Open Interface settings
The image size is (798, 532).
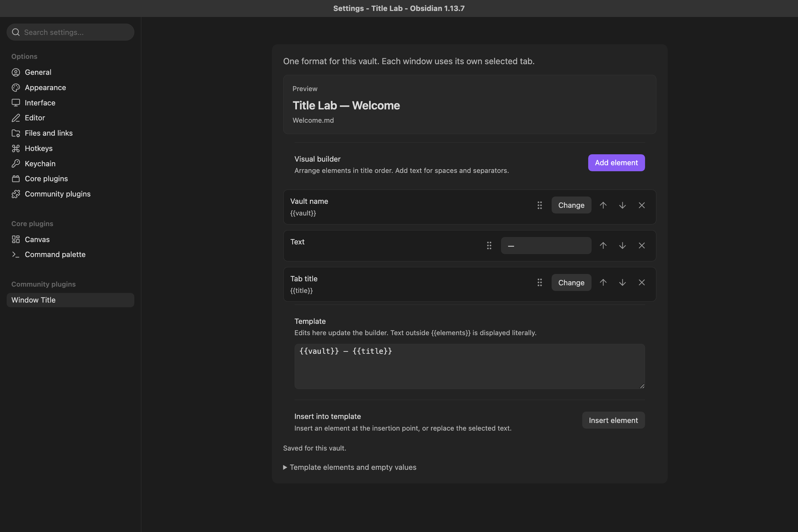click(70, 103)
